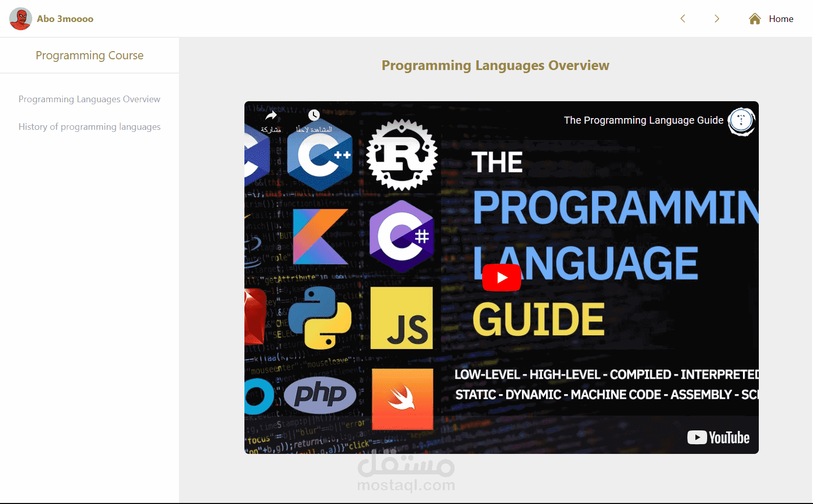Open video on YouTube via logo
Viewport: 813px width, 504px height.
pos(718,438)
